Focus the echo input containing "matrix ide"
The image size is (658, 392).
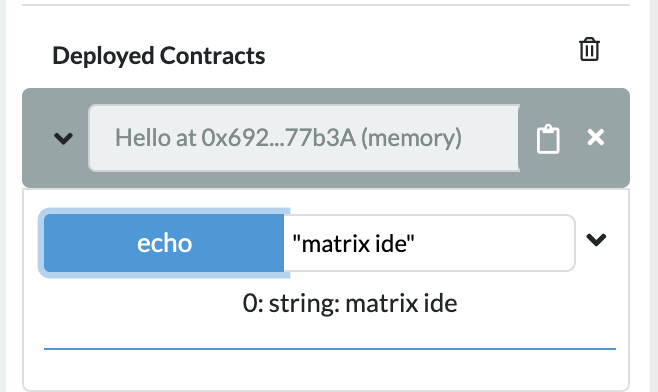pos(429,243)
